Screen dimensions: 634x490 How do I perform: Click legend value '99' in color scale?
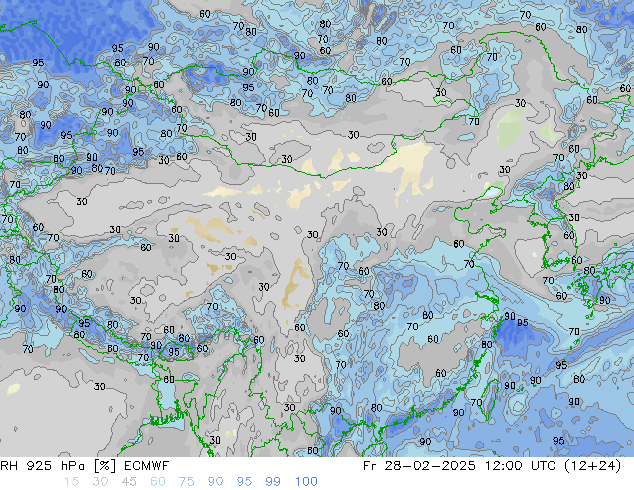273,482
